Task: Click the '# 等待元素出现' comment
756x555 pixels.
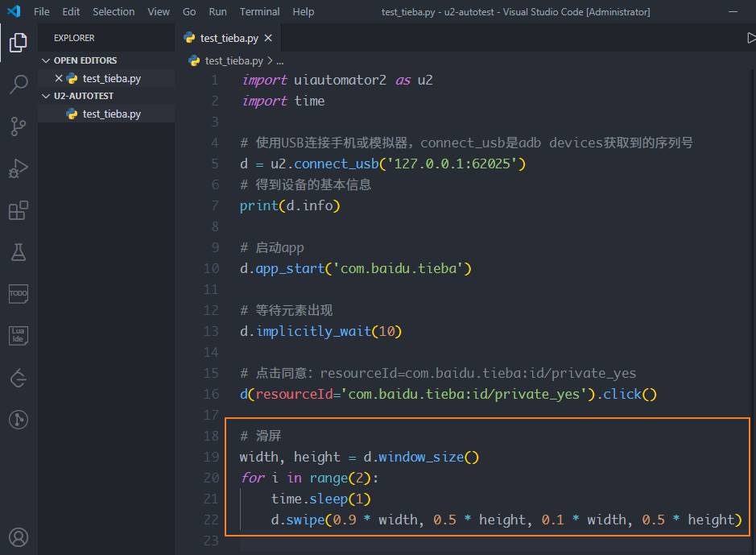Action: (x=287, y=310)
